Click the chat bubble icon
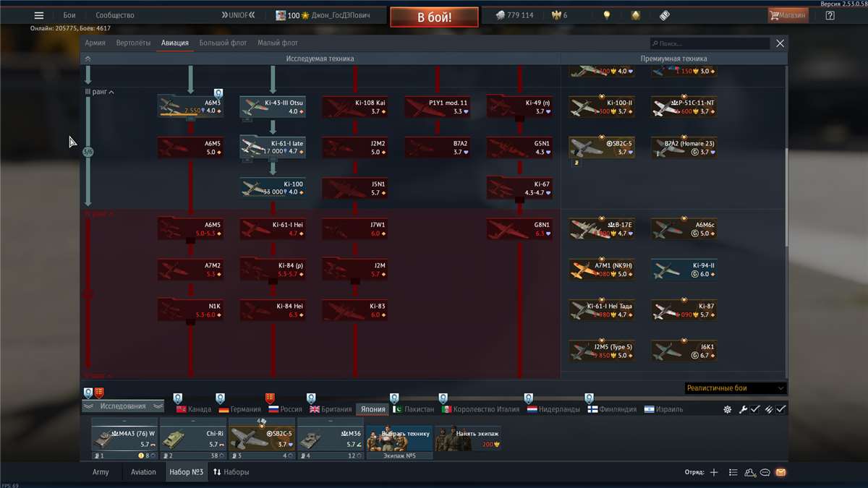The width and height of the screenshot is (868, 488). (x=765, y=472)
